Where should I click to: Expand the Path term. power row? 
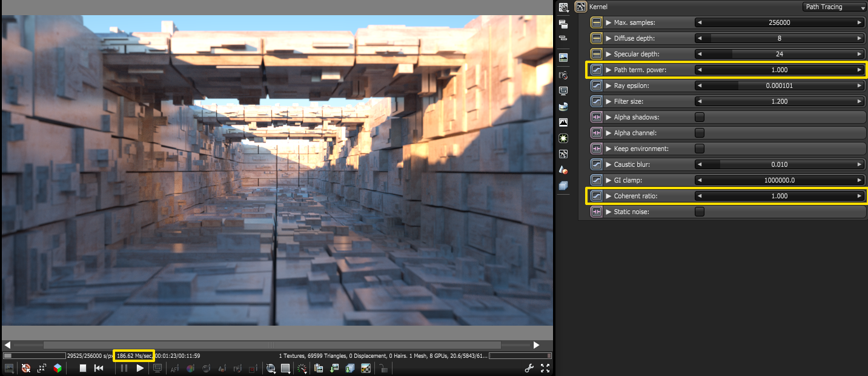click(x=609, y=70)
